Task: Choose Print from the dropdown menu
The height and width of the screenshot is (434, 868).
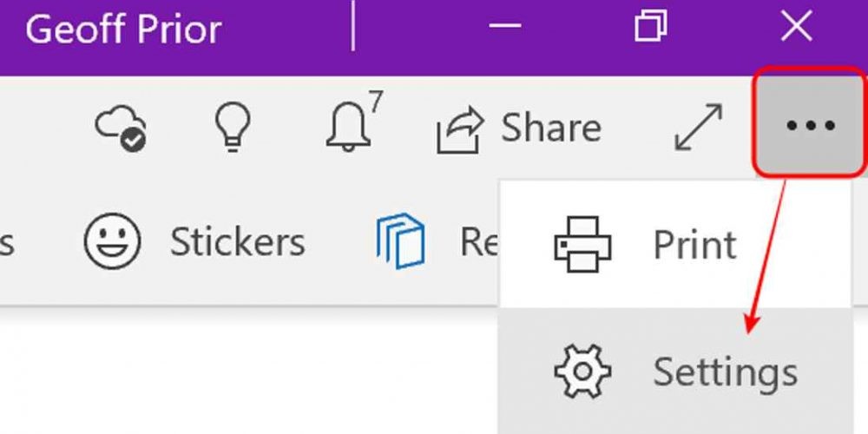Action: tap(674, 244)
